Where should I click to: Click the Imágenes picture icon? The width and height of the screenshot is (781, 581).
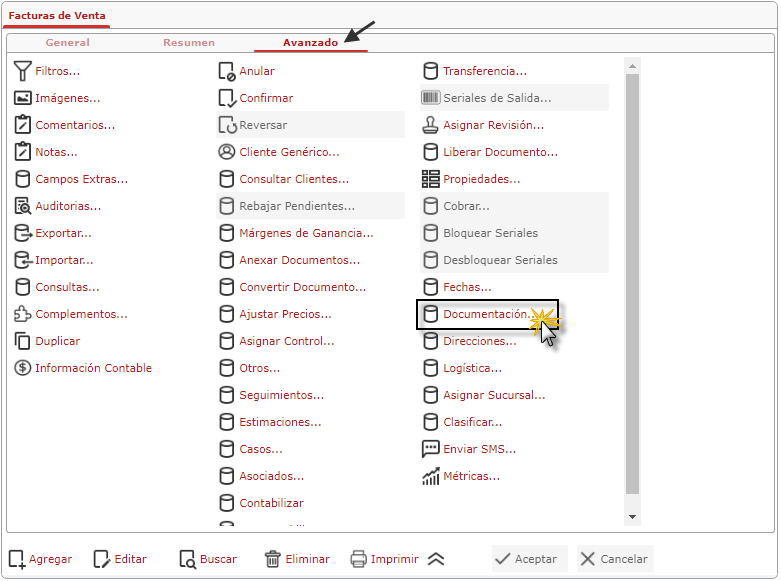point(23,98)
